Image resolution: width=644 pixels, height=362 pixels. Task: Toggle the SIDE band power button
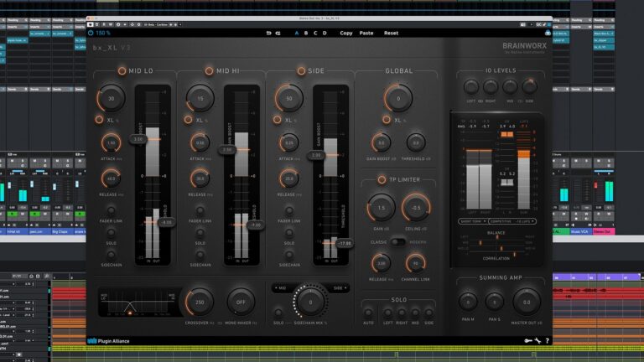pyautogui.click(x=301, y=70)
